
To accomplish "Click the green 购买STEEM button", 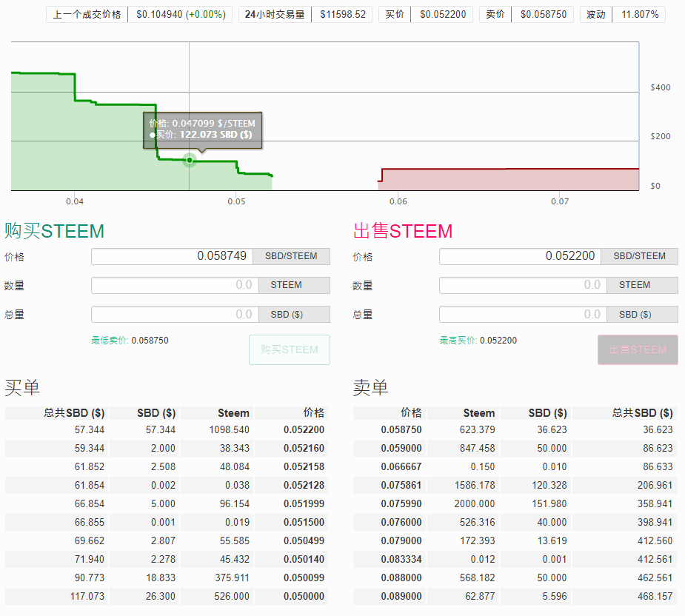I will pyautogui.click(x=290, y=350).
